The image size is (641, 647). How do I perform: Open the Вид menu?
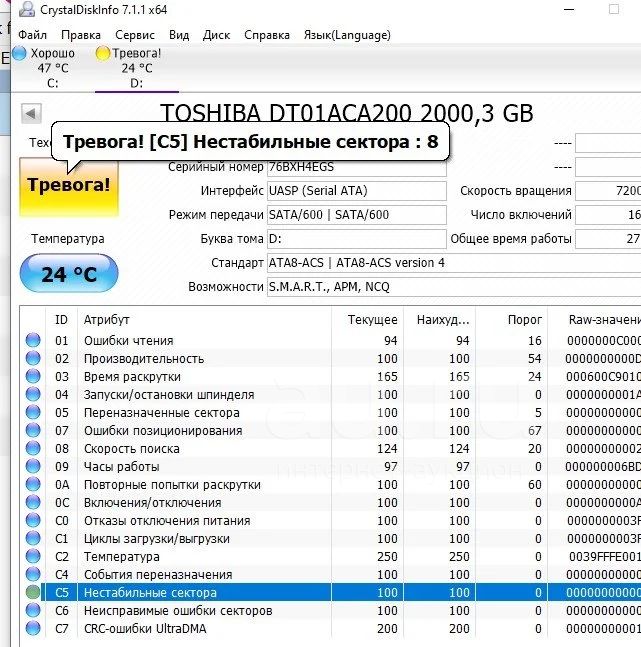179,35
